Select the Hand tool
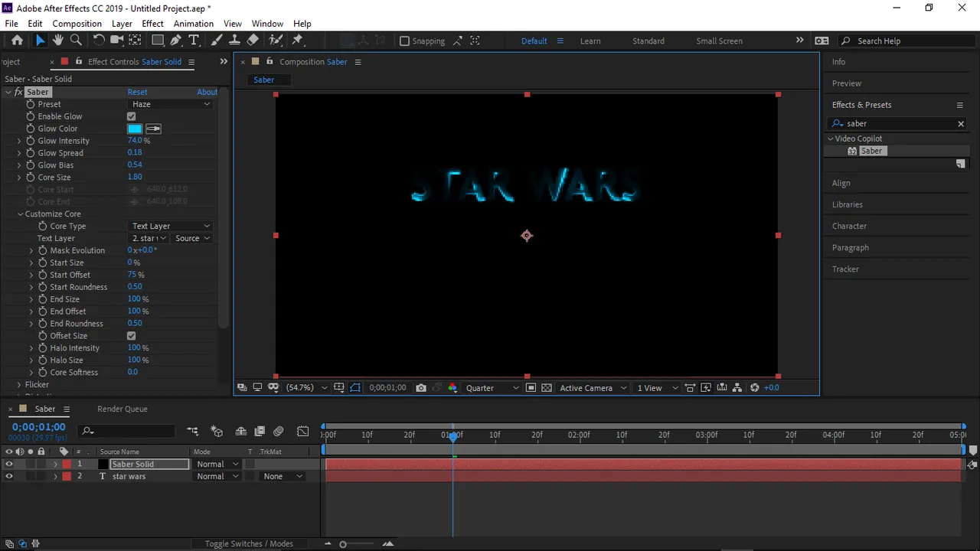Viewport: 980px width, 551px height. click(x=57, y=41)
